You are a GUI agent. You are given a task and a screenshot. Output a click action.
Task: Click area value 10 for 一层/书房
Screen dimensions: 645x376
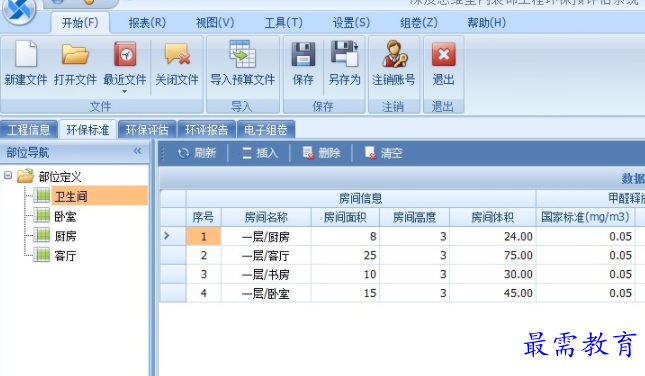click(345, 274)
